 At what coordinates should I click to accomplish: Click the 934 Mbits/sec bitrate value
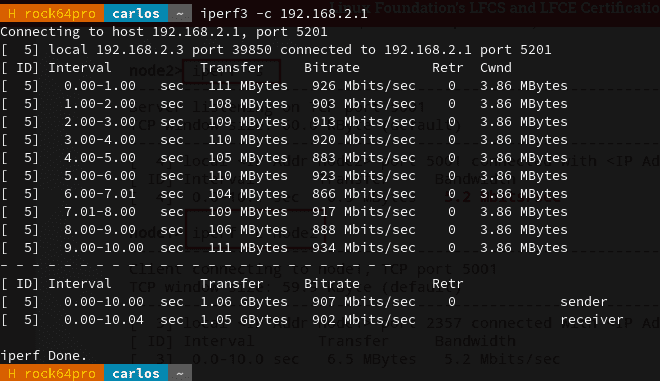tap(364, 248)
